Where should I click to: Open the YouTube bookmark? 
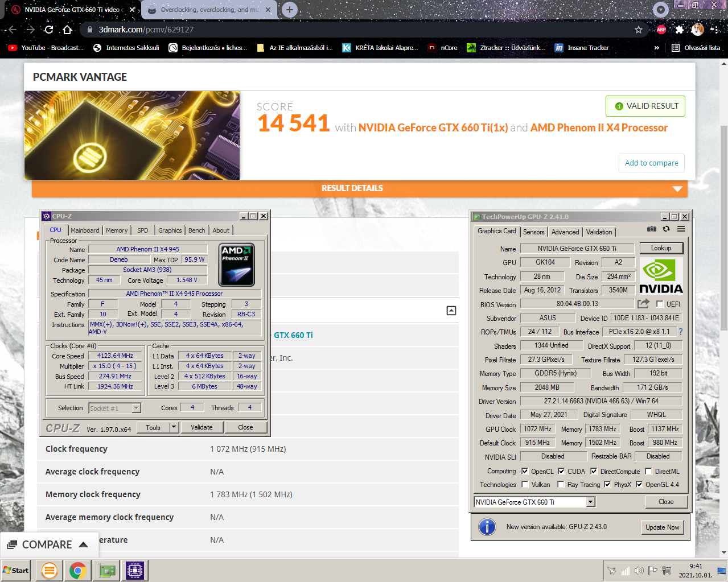click(46, 48)
